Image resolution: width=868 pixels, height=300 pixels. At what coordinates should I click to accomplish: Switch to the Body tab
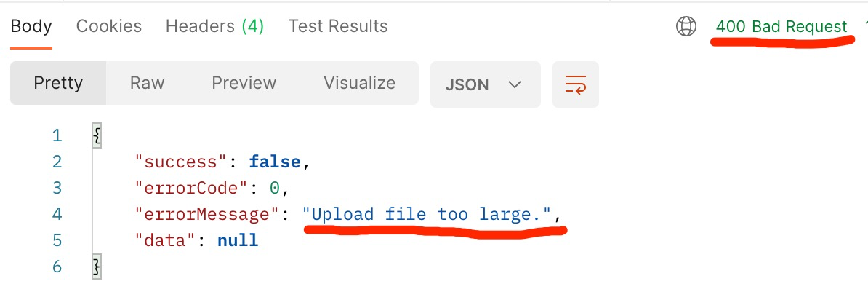(x=31, y=26)
